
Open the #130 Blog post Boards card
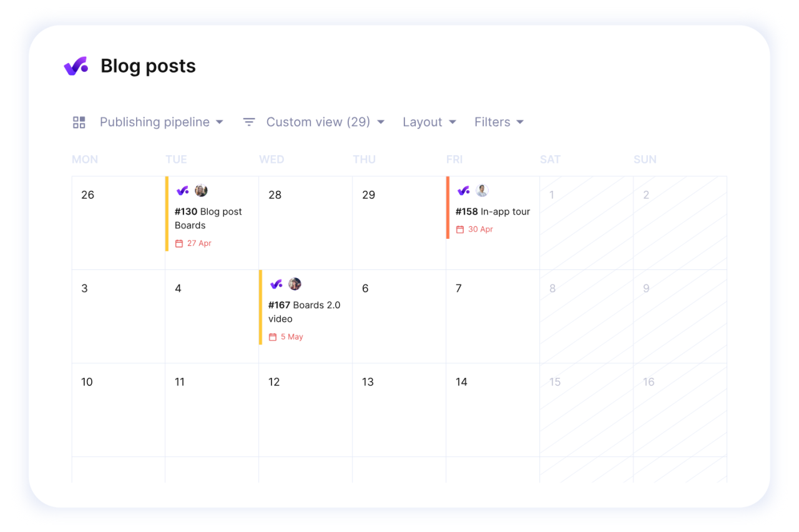tap(208, 218)
